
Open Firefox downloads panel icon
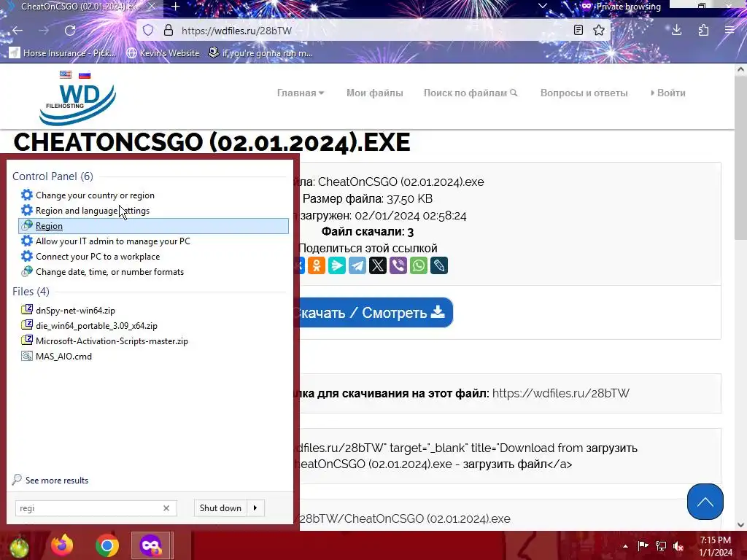pos(676,31)
